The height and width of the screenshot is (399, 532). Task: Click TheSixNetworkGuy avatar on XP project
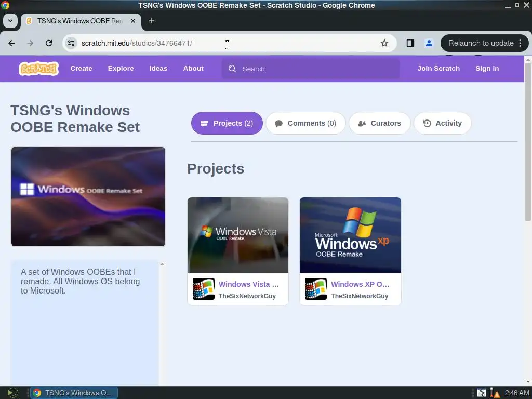tap(316, 289)
